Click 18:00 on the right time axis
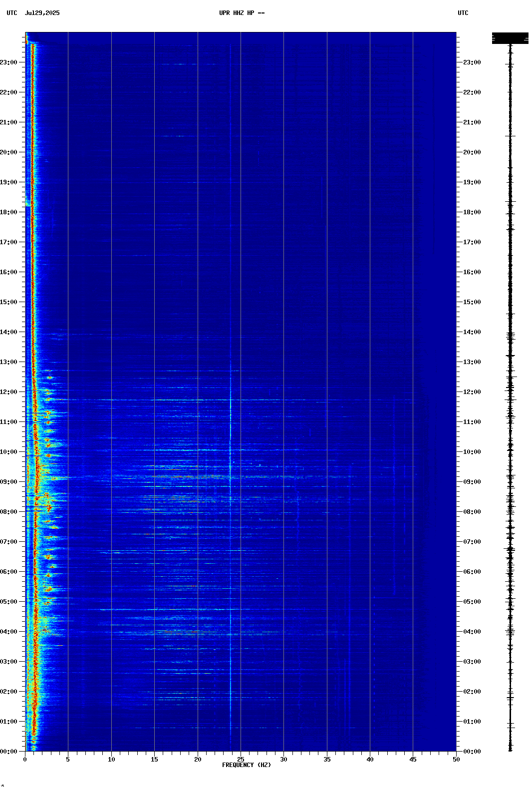 coord(472,212)
